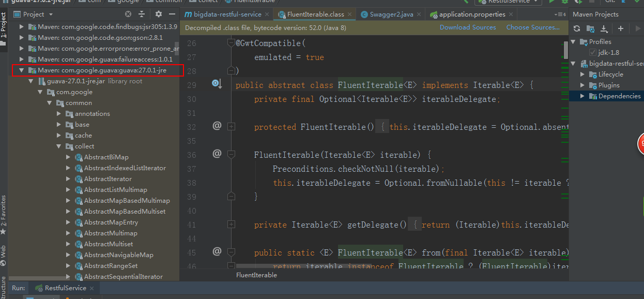Expand the Lifecycle node in Maven panel

(582, 74)
